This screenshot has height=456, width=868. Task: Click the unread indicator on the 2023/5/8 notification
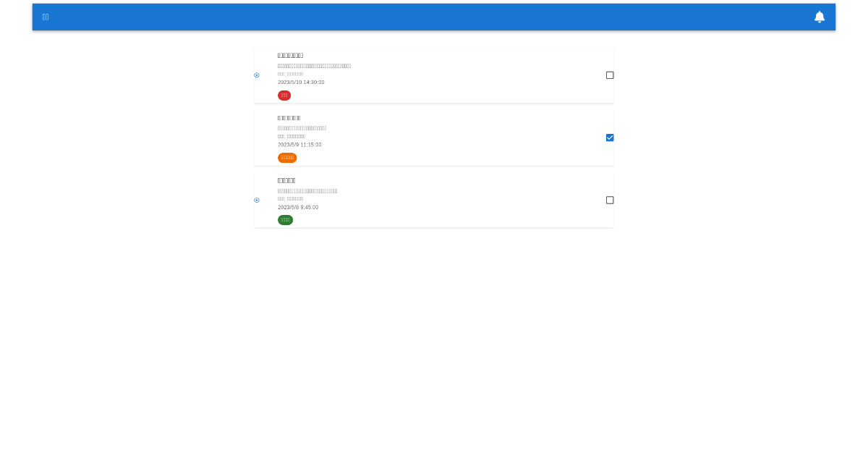point(257,200)
